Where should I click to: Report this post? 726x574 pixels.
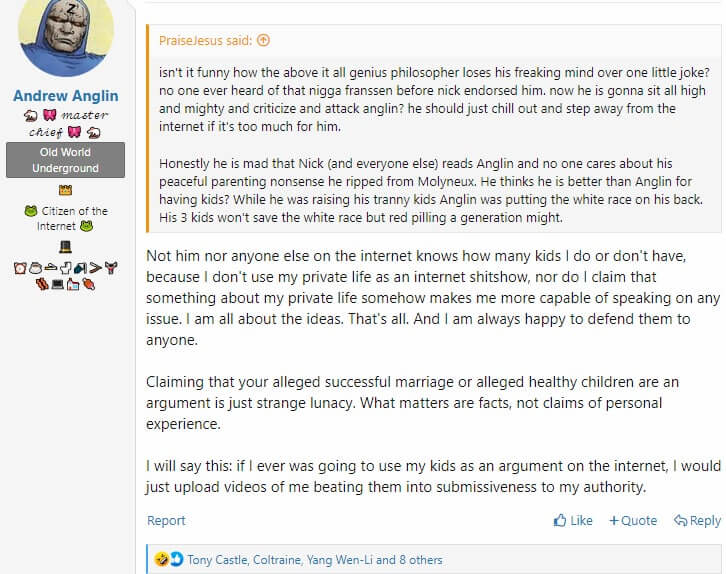(166, 521)
